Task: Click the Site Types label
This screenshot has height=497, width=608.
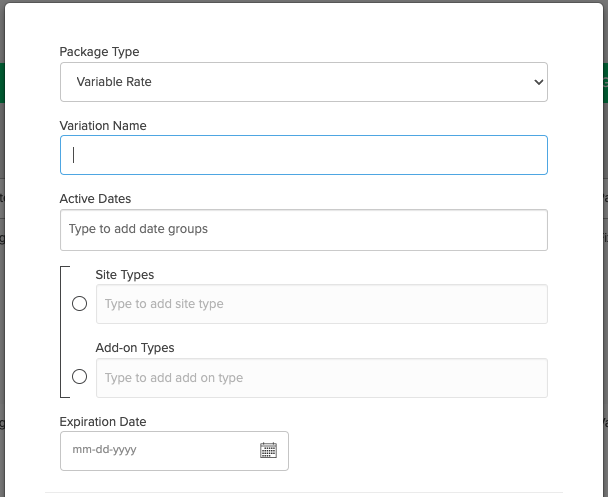Action: click(125, 274)
